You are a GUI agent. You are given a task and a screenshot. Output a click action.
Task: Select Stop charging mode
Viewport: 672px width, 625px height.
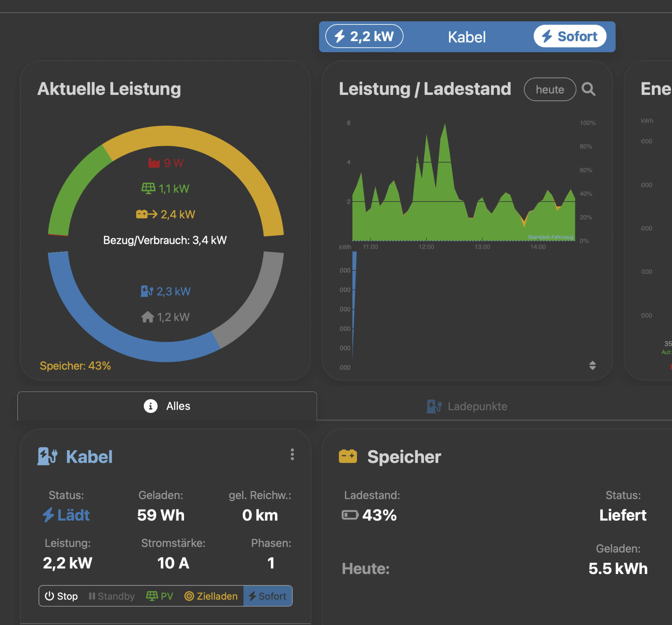pyautogui.click(x=61, y=596)
